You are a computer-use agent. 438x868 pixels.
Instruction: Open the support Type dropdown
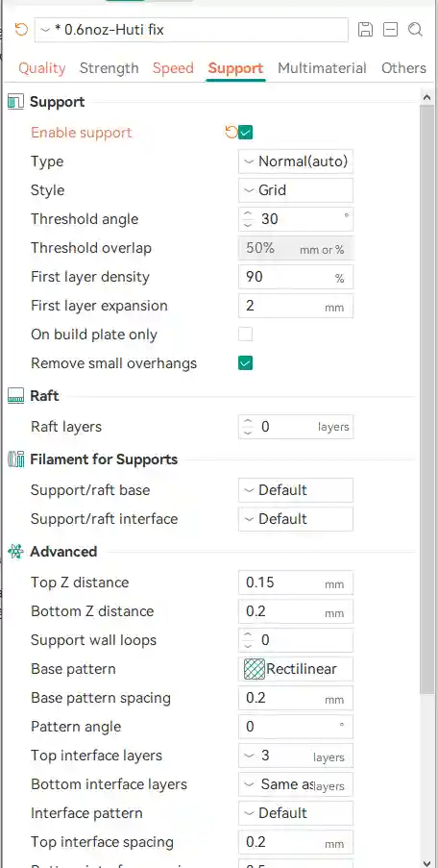click(x=296, y=161)
